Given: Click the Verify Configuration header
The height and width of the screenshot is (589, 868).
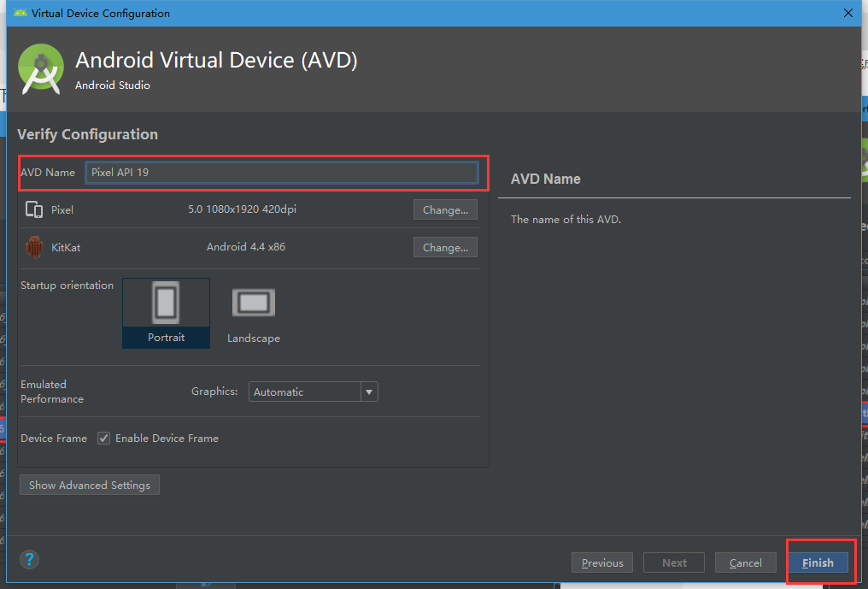Looking at the screenshot, I should pos(90,134).
